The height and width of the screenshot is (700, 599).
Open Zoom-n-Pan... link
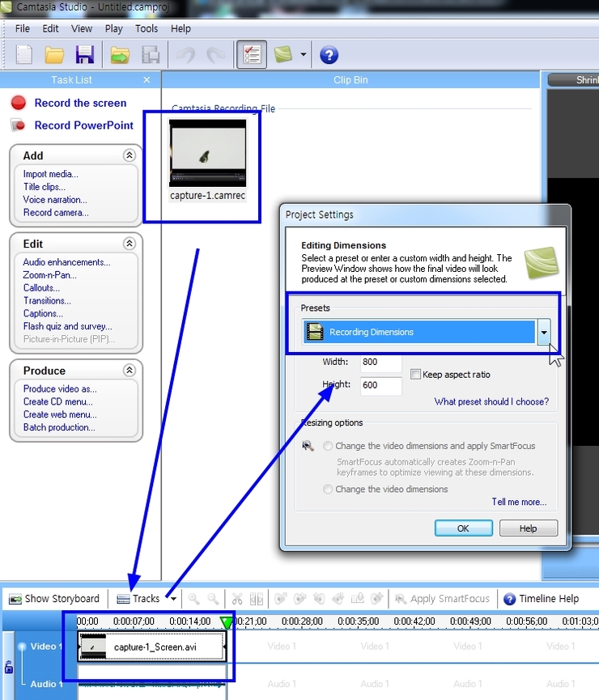pyautogui.click(x=49, y=275)
